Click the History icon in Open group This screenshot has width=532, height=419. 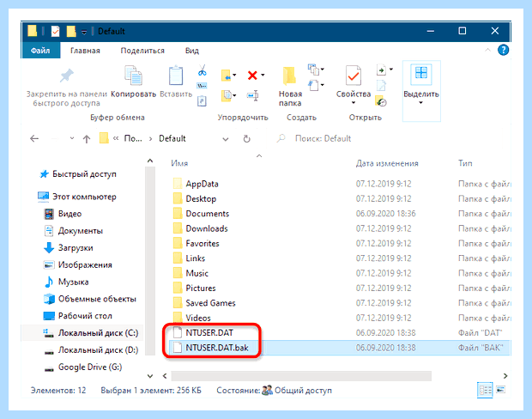(381, 101)
